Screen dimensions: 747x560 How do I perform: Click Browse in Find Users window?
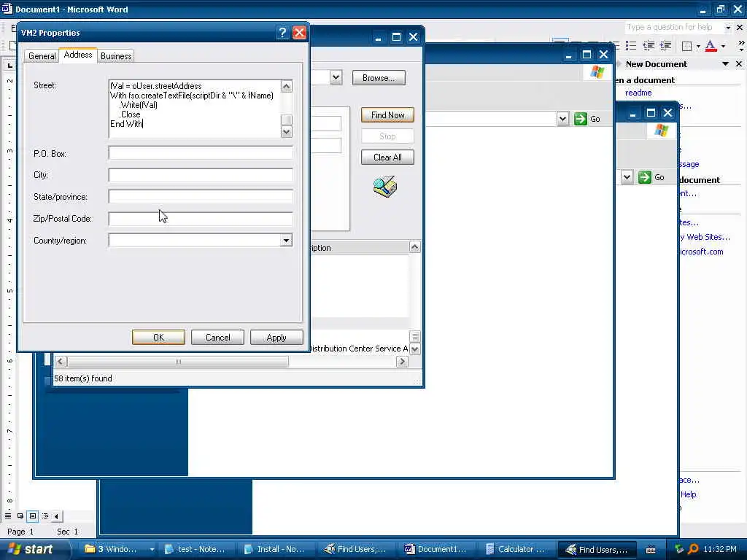379,77
